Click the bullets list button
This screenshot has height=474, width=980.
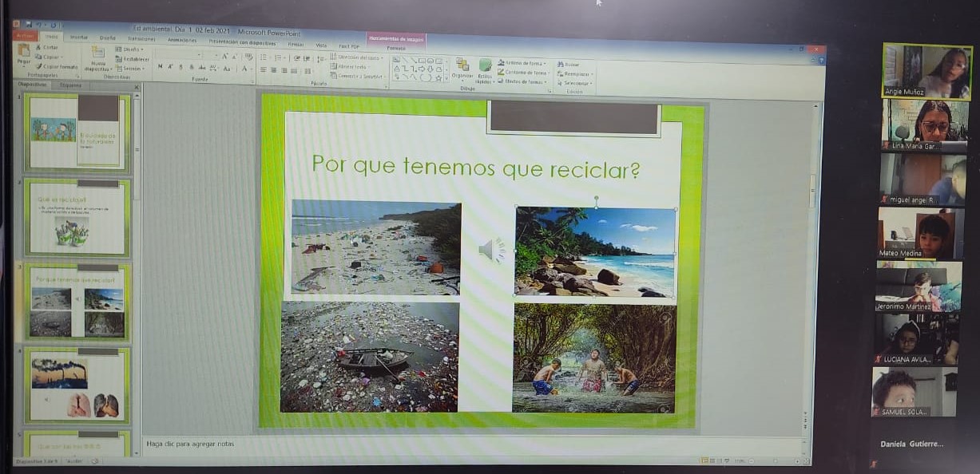tap(263, 57)
